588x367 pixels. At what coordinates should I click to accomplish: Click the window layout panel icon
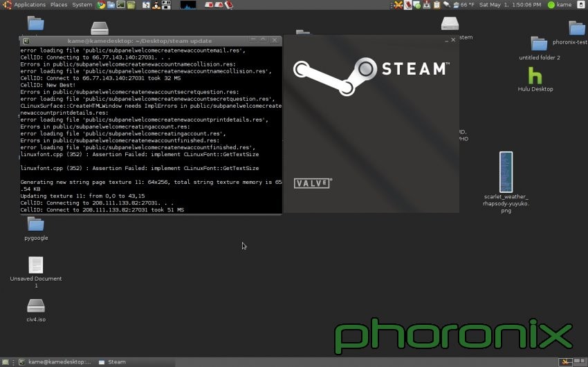[166, 5]
